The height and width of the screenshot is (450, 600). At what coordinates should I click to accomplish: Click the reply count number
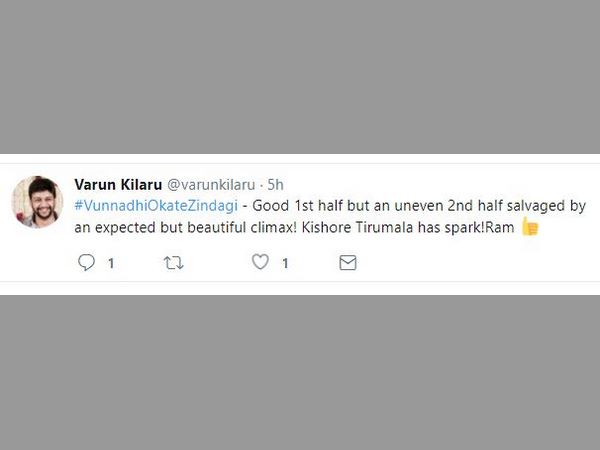111,264
